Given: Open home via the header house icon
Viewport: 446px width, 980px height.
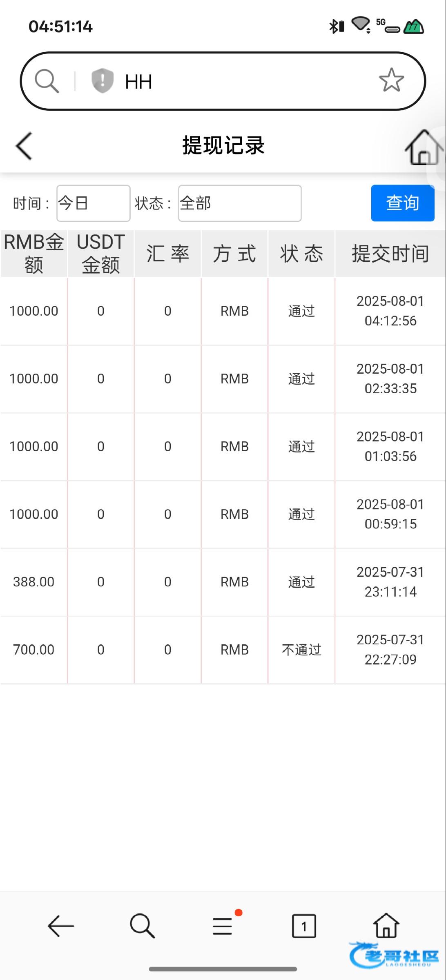Looking at the screenshot, I should [x=424, y=147].
